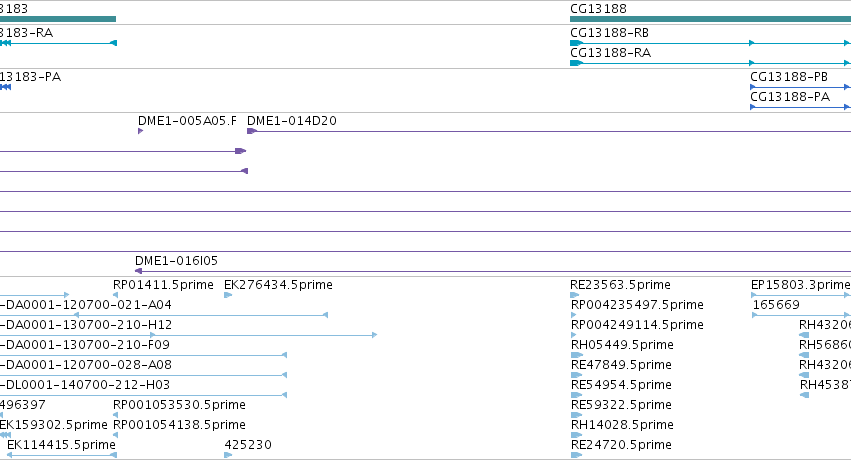Click the EP15803.3prime feature label

[x=801, y=285]
